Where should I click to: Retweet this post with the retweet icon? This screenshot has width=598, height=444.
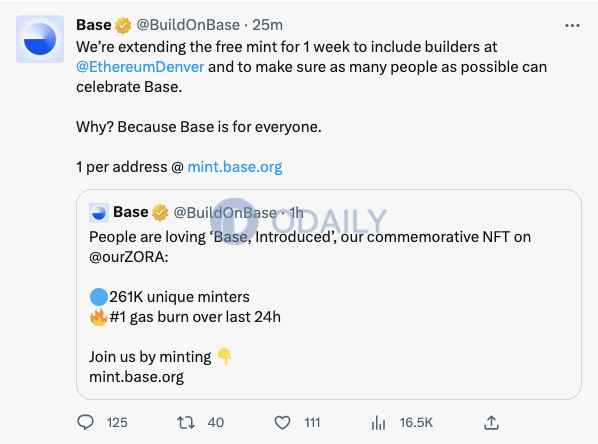(x=186, y=423)
